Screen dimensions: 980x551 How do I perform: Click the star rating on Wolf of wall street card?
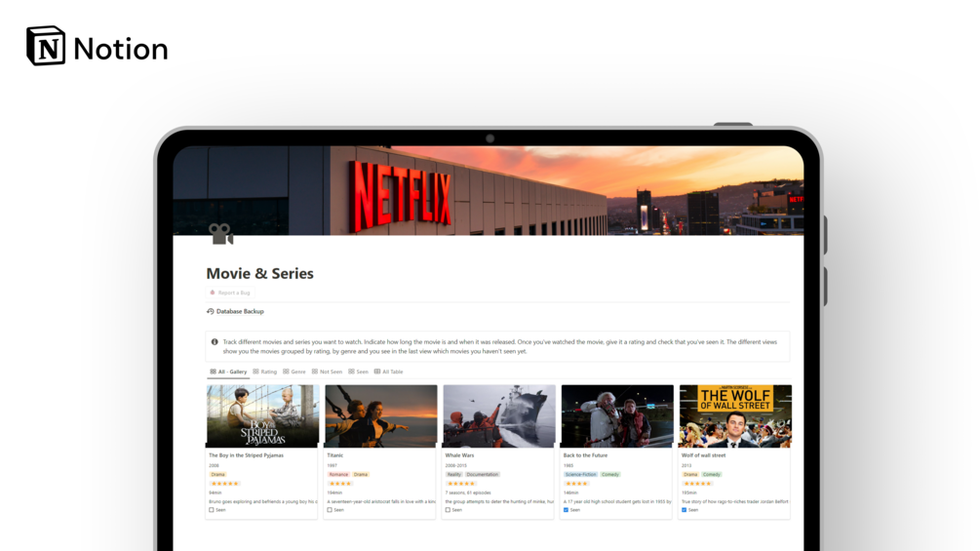(697, 484)
